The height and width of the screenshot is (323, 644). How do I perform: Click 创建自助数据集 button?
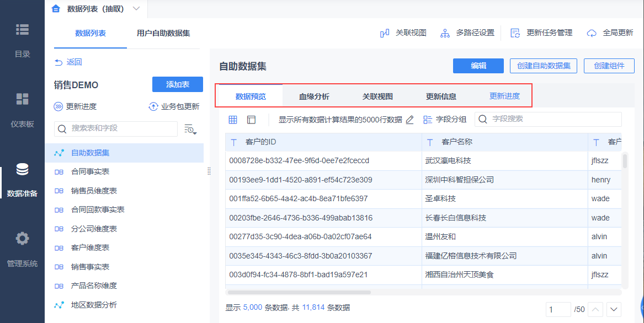pos(544,66)
